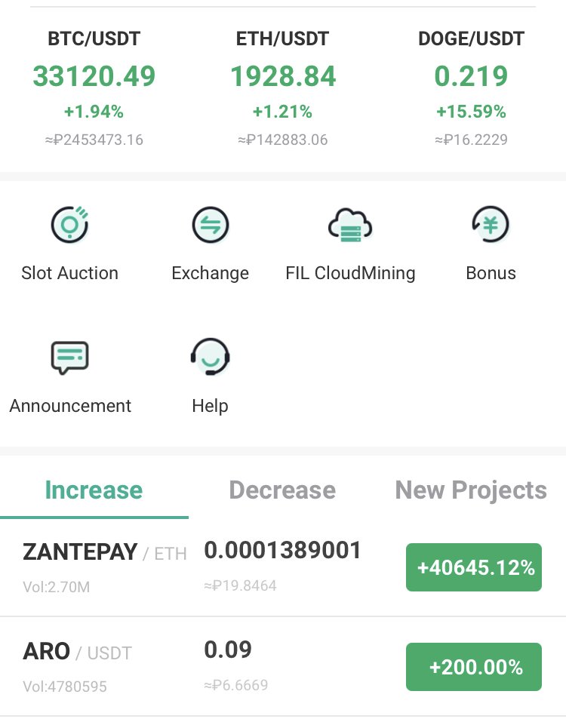Tap the Bonus yen icon
The width and height of the screenshot is (566, 728).
(491, 225)
